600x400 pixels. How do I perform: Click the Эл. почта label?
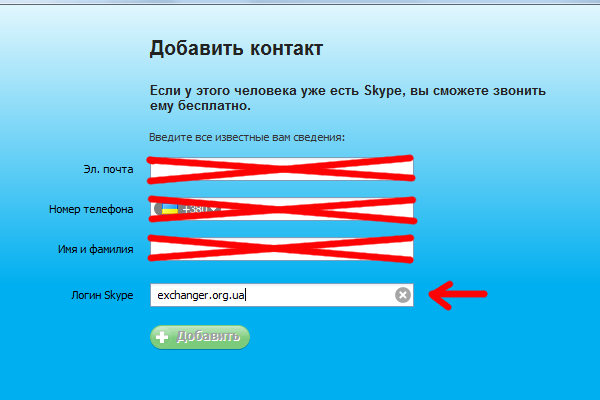tap(108, 169)
